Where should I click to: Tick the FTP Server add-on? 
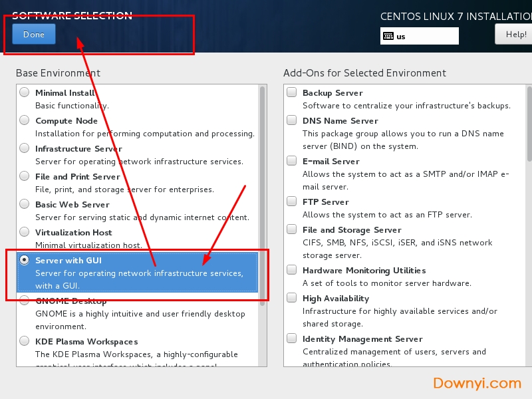pyautogui.click(x=292, y=201)
